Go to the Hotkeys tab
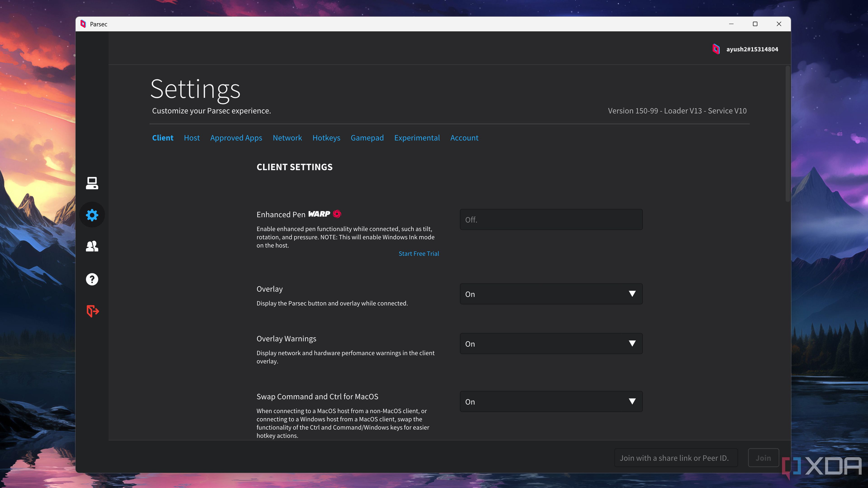 [326, 138]
